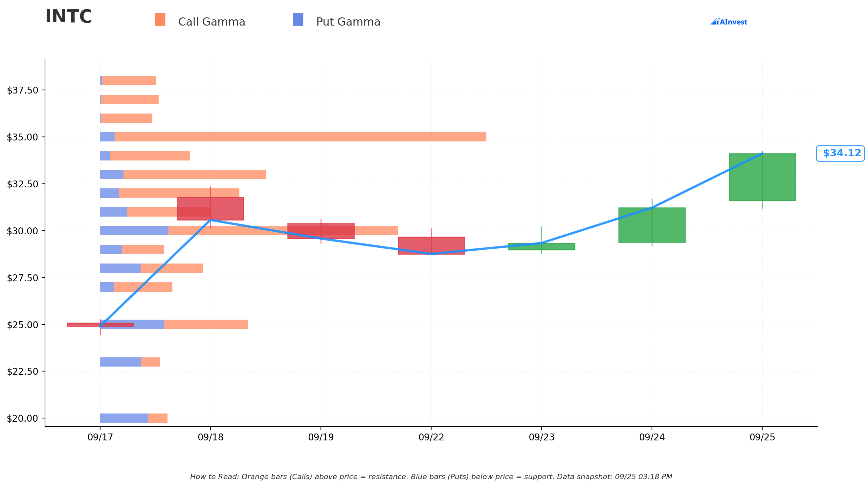Click the 09/17 date label

tap(100, 437)
